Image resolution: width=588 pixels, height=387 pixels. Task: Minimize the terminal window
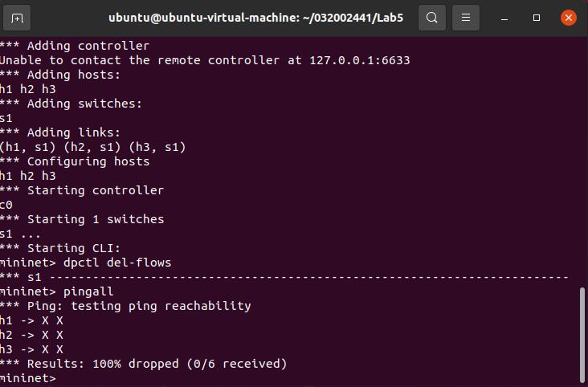click(x=504, y=18)
